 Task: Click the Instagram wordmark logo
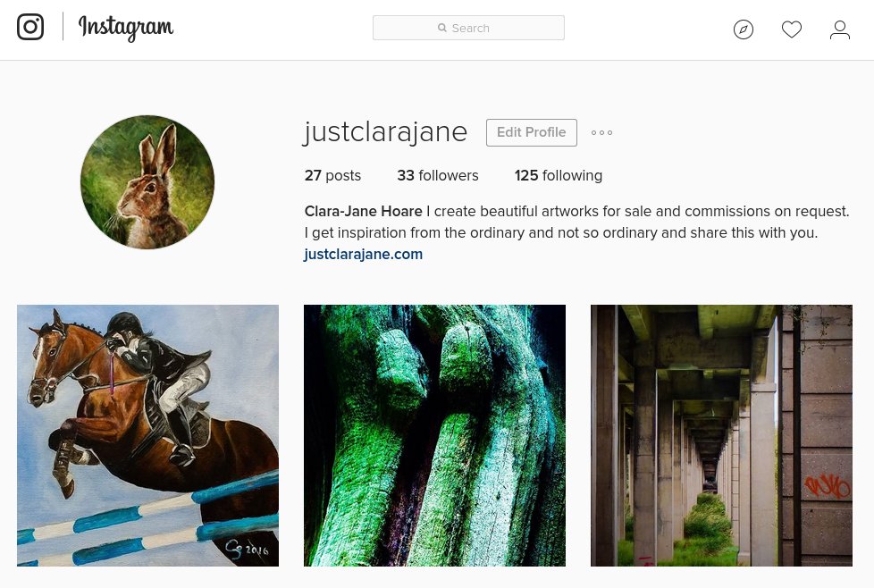126,28
